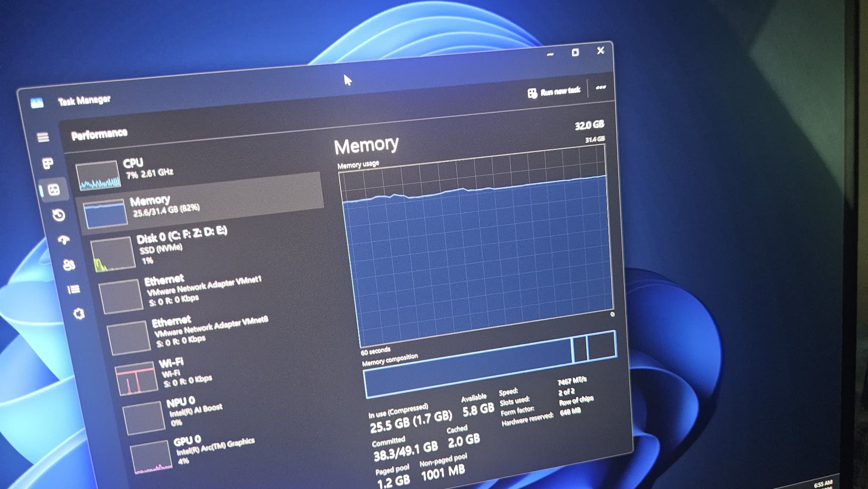868x489 pixels.
Task: Open the navigation hamburger menu in Task Manager
Action: pos(42,137)
